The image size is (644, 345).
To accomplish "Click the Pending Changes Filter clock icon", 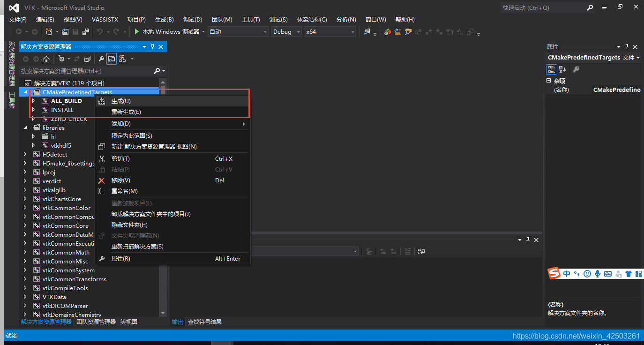I will (61, 59).
